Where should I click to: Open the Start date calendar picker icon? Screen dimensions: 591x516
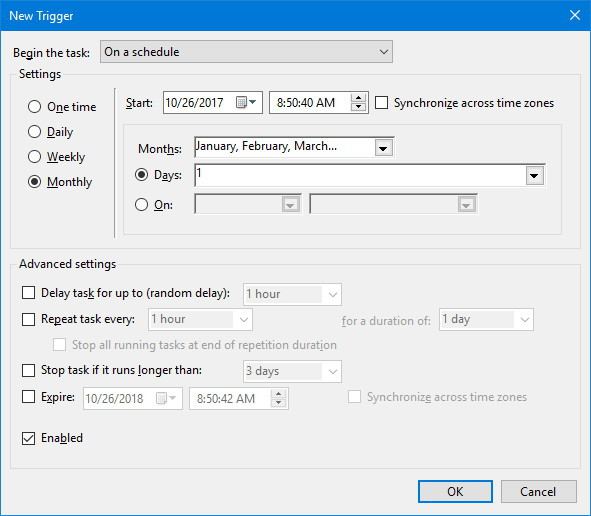coord(246,102)
